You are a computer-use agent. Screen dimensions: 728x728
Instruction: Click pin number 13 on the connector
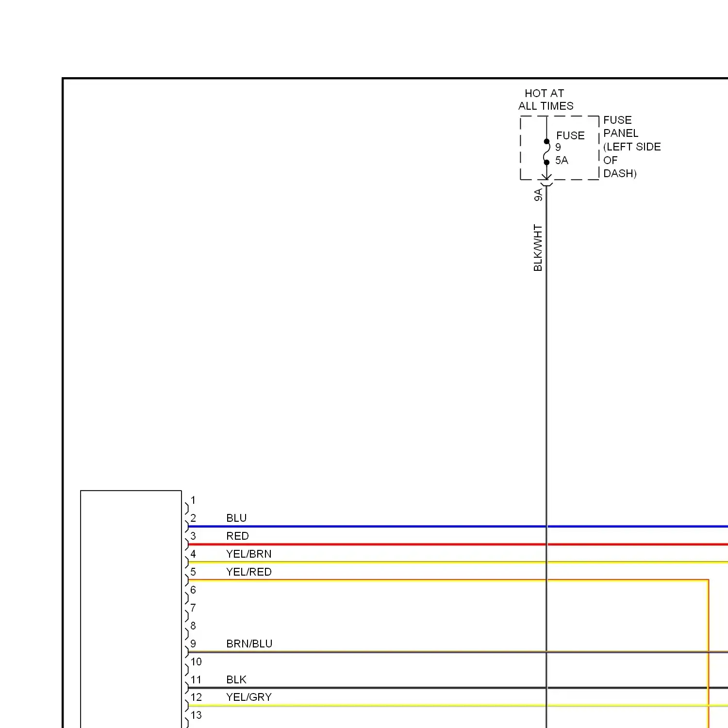click(x=196, y=715)
